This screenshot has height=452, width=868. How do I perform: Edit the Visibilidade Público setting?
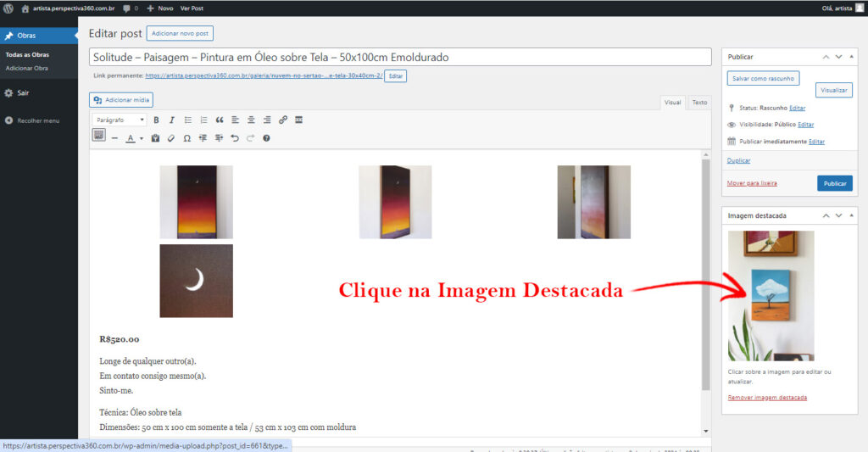coord(805,125)
